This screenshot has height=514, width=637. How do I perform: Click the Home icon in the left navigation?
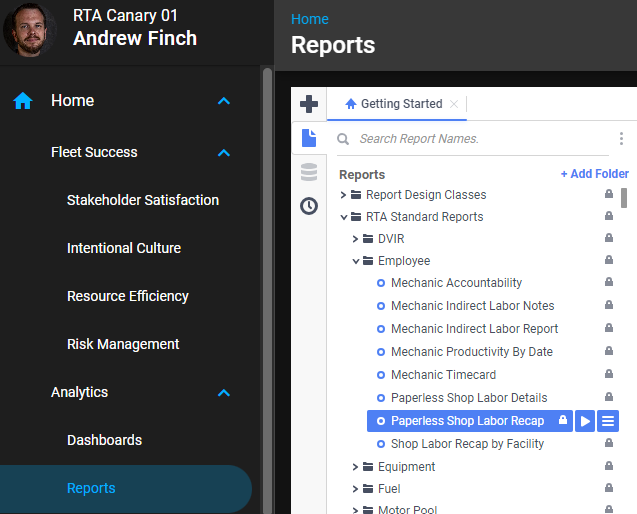23,101
